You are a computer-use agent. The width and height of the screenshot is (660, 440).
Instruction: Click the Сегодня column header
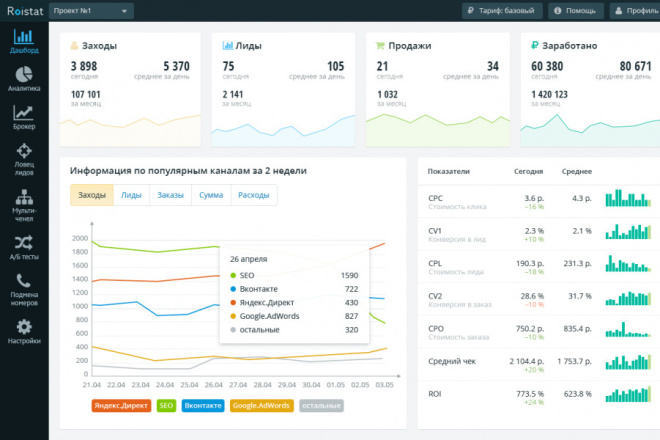pos(529,171)
